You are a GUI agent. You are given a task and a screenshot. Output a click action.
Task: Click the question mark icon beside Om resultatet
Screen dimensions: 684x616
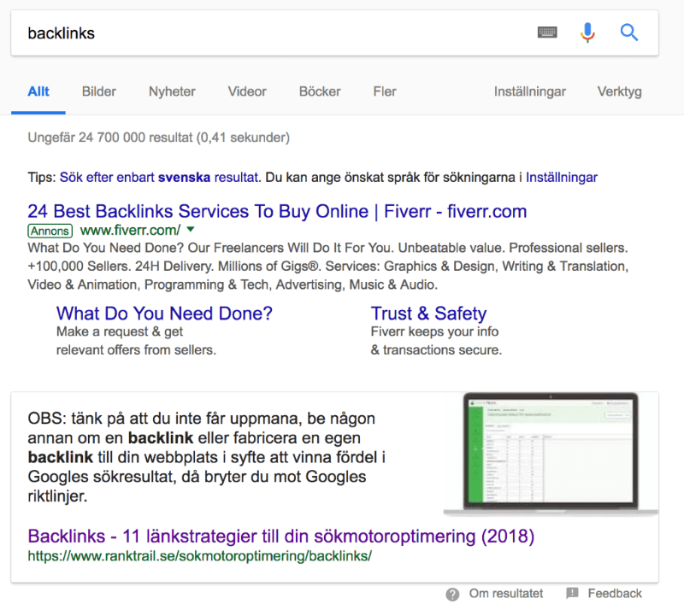(x=452, y=594)
